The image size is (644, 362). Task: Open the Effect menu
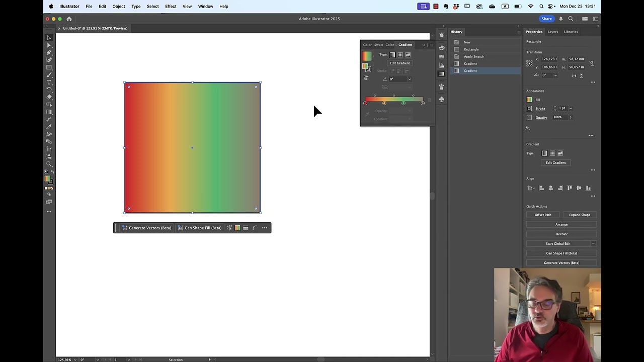171,7
